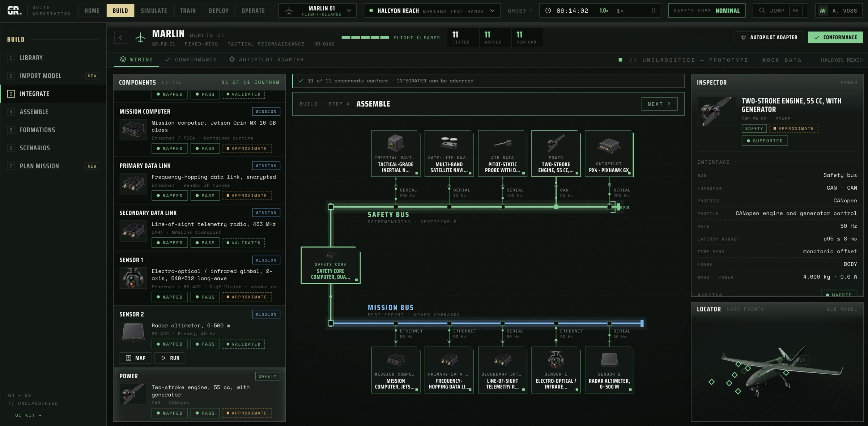
Task: Select the Mission Computer node on mission bus
Action: click(x=396, y=370)
